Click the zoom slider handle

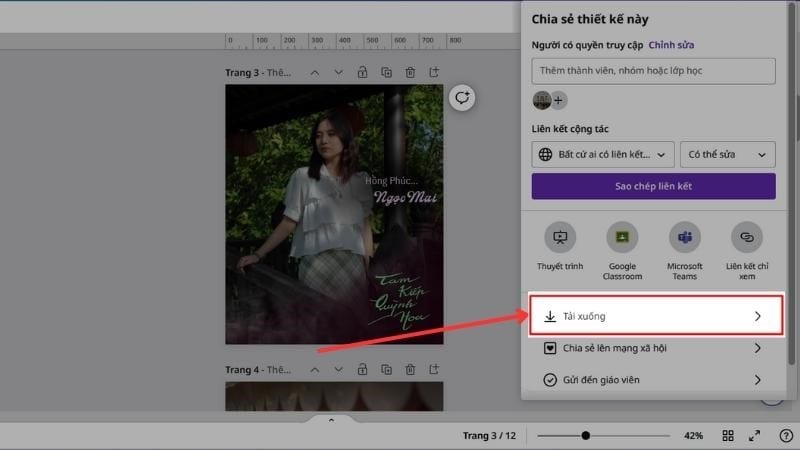click(585, 436)
